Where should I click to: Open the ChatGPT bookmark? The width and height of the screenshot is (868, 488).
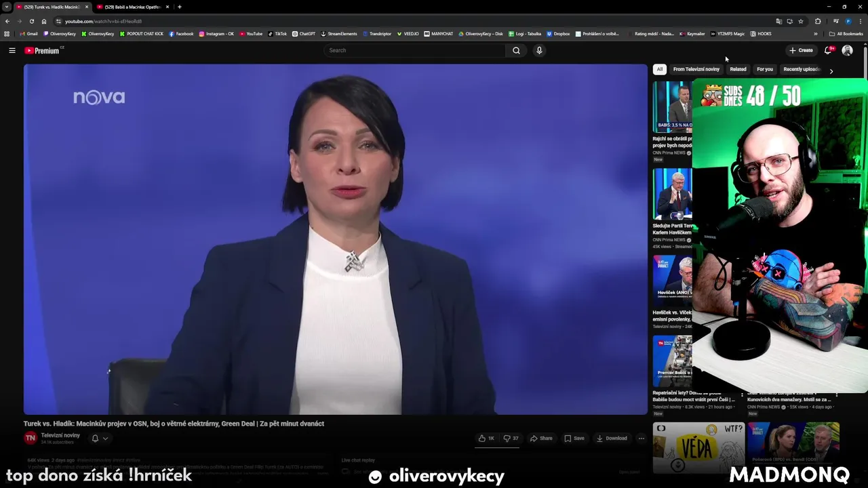click(304, 34)
